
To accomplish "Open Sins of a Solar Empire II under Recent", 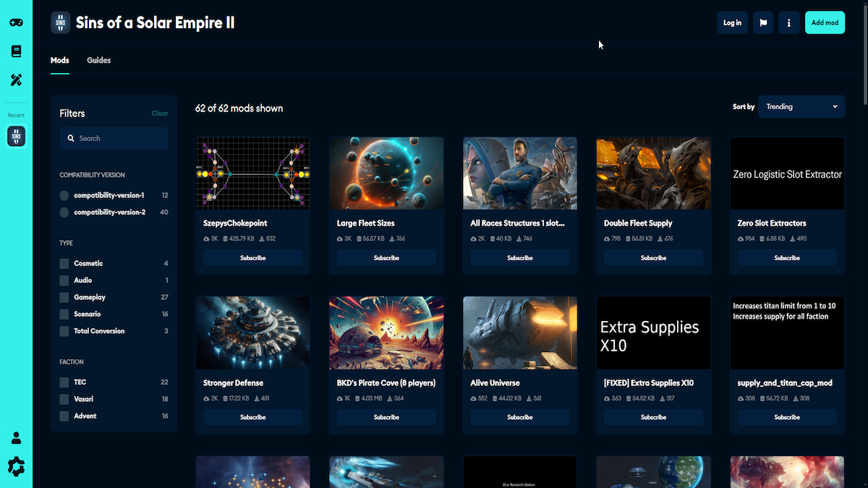I will click(x=16, y=136).
